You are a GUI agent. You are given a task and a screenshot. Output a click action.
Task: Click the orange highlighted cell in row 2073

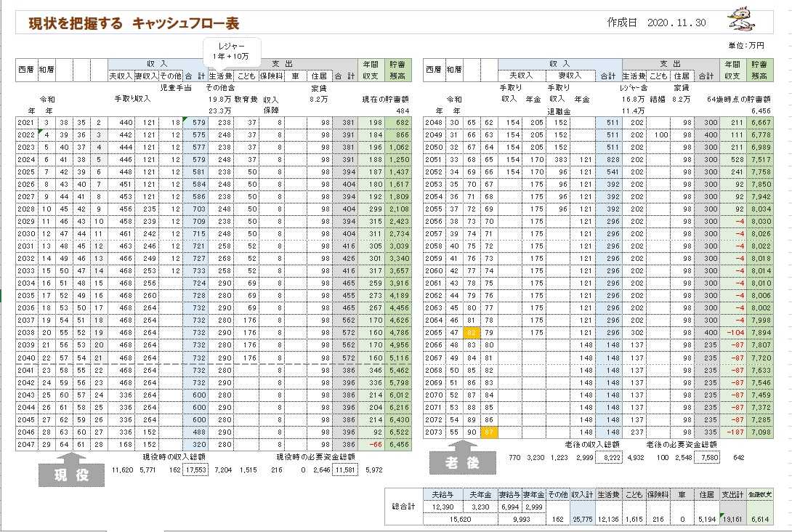[489, 432]
